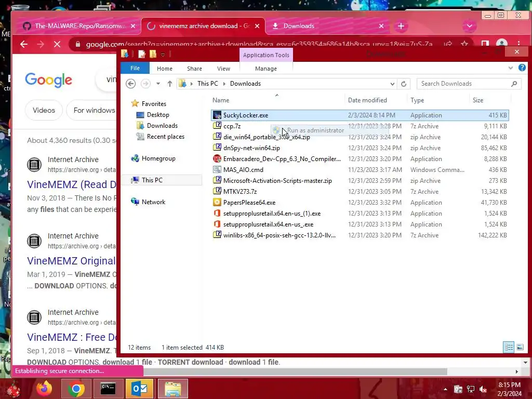The image size is (532, 399).
Task: Click the Explorer Back arrow button
Action: coord(130,84)
